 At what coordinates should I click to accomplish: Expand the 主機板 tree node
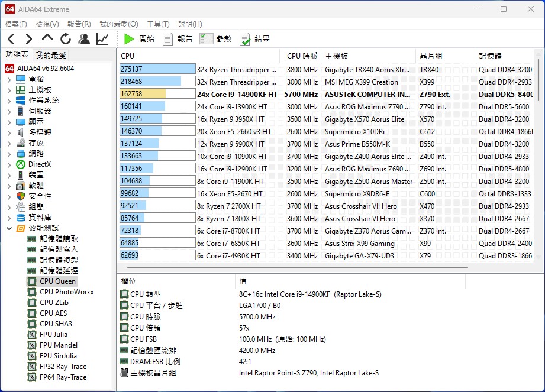(x=9, y=90)
